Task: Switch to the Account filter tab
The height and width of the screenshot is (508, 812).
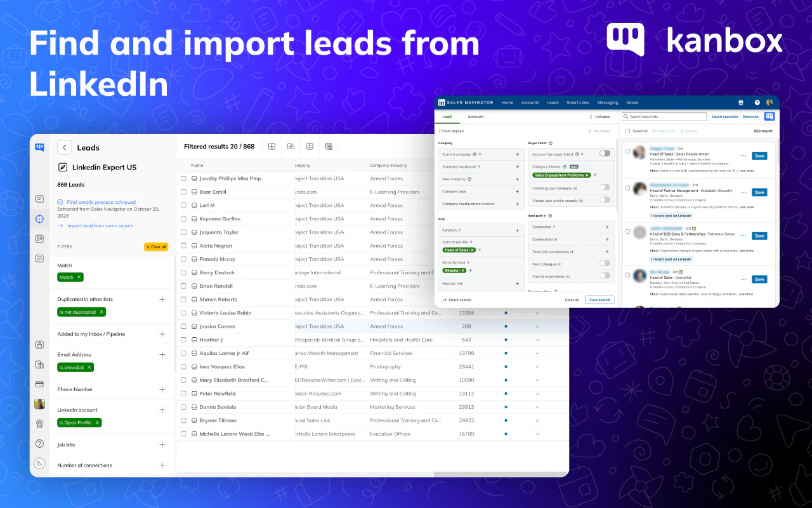Action: pos(476,117)
